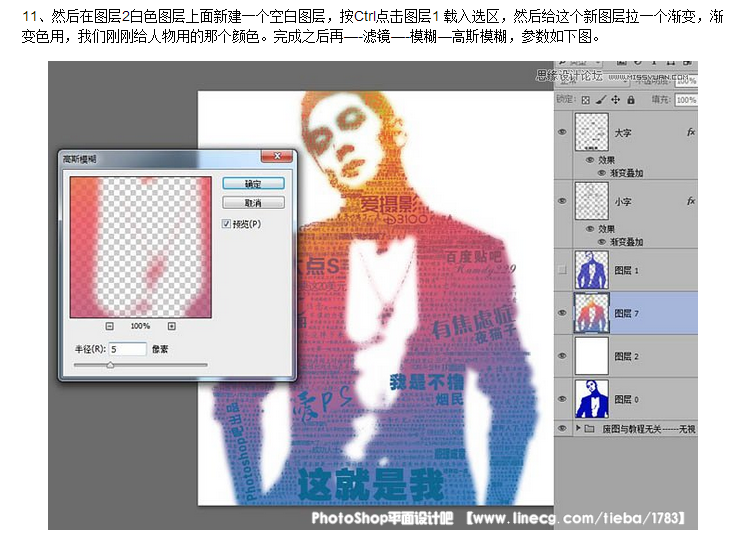Toggle 效果 visibility under the 小字 layer
The height and width of the screenshot is (535, 735).
[x=590, y=229]
